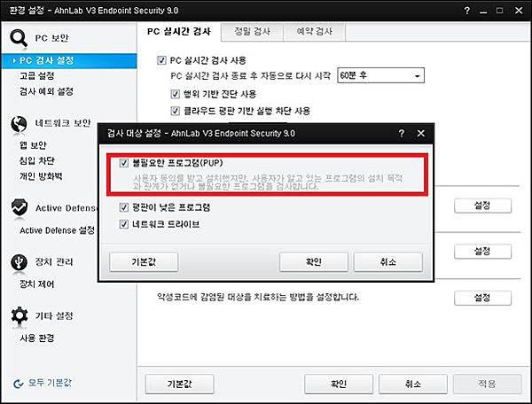Click the PUP description text in dialog
The image size is (532, 404).
click(268, 182)
